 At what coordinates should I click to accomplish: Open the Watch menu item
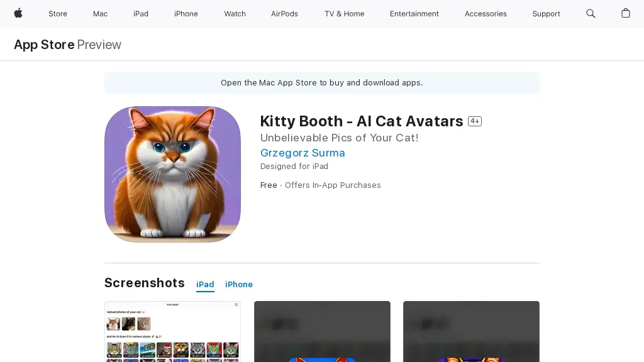click(235, 14)
